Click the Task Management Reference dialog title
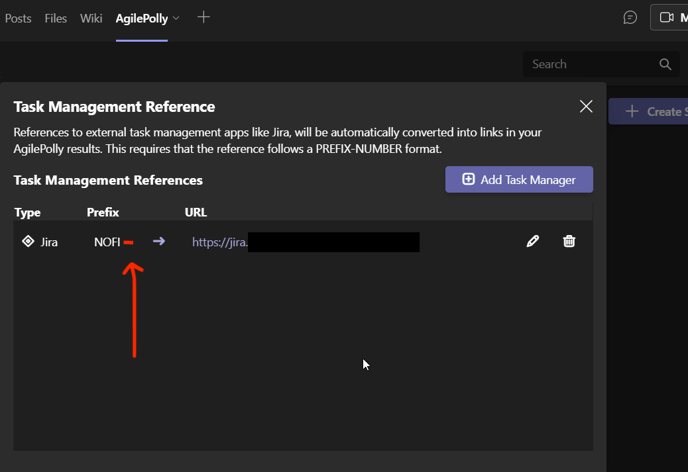 tap(114, 107)
